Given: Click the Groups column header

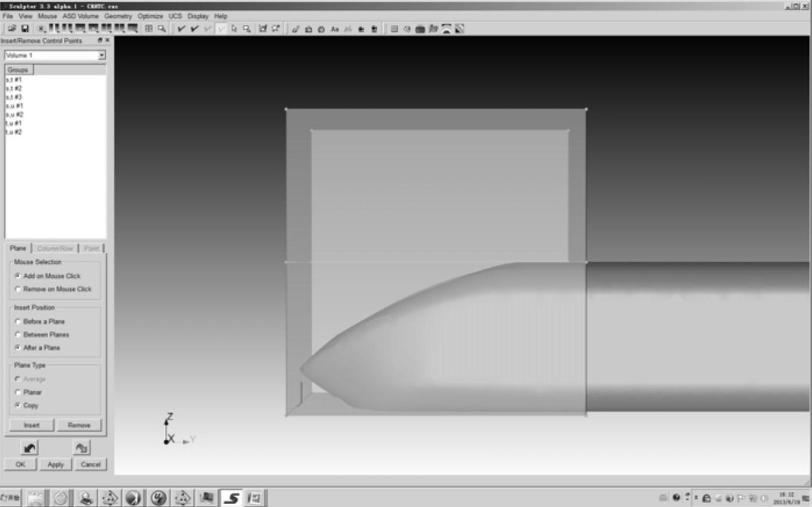Looking at the screenshot, I should [19, 70].
